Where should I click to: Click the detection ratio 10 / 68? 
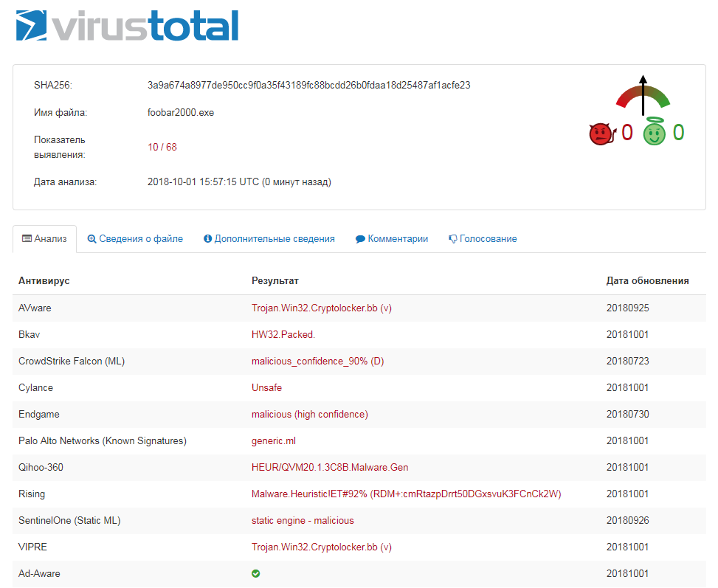click(x=162, y=147)
